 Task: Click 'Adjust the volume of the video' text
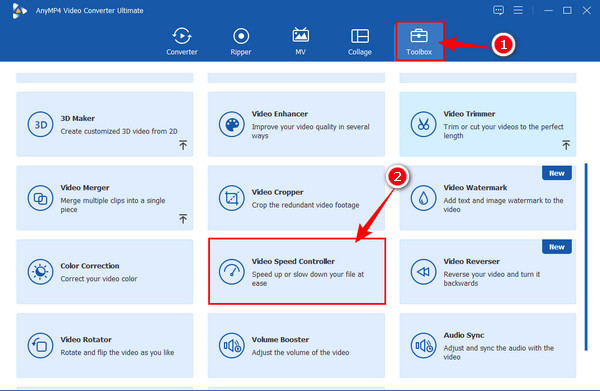coord(300,352)
